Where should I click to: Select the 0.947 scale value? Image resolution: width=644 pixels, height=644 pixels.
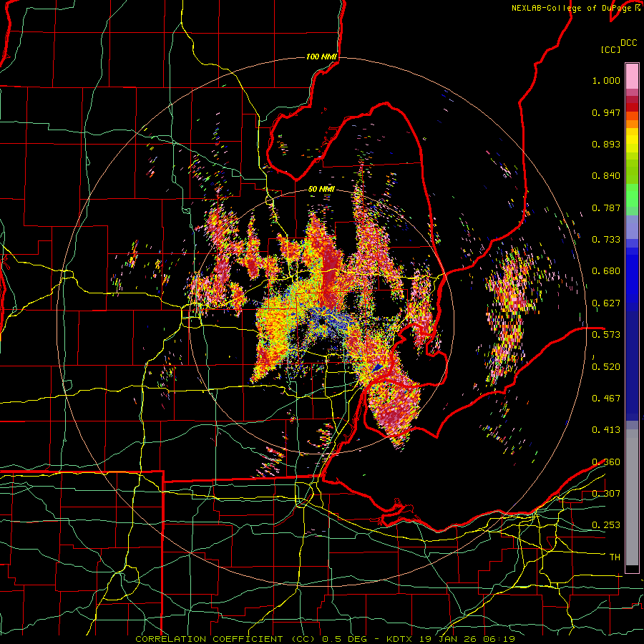606,112
